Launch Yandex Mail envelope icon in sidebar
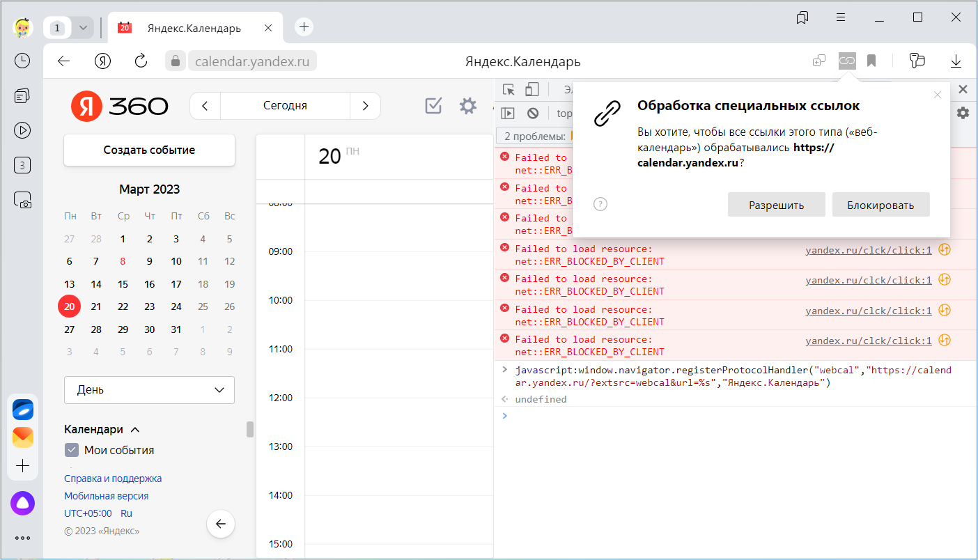The image size is (978, 560). 22,437
